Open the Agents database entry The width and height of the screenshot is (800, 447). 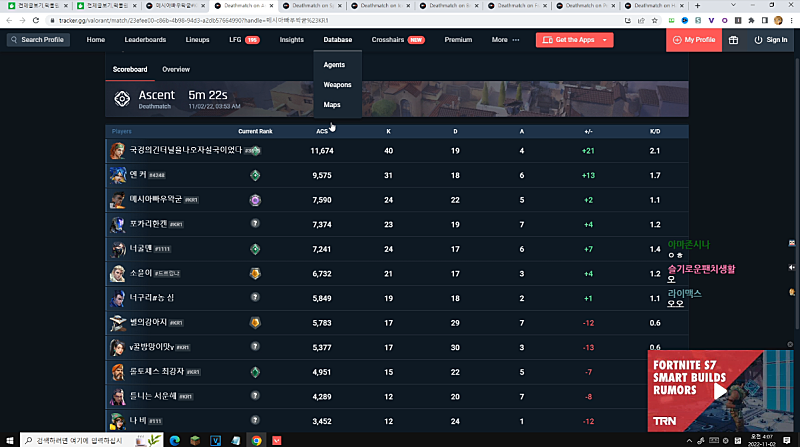(x=334, y=65)
